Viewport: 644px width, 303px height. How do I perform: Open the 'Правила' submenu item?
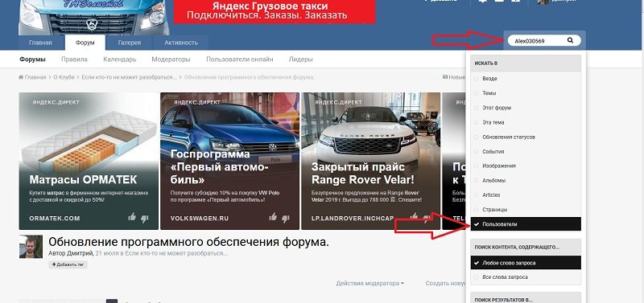click(74, 59)
